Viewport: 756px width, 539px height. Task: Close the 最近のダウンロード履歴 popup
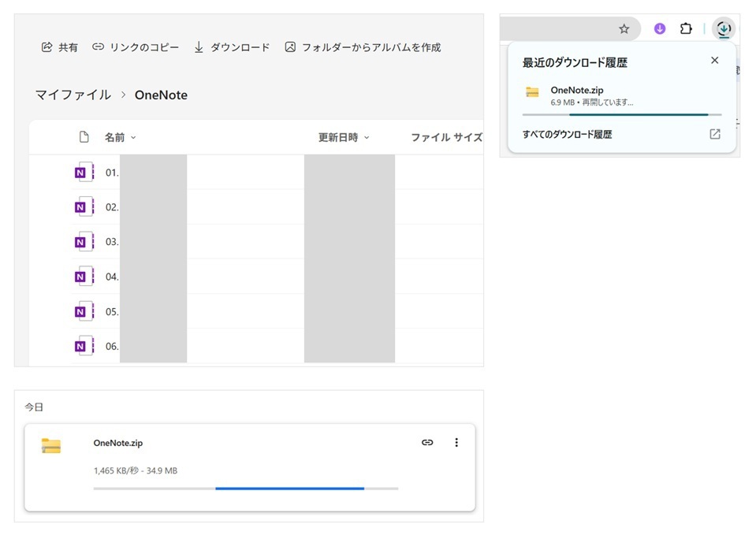point(714,60)
